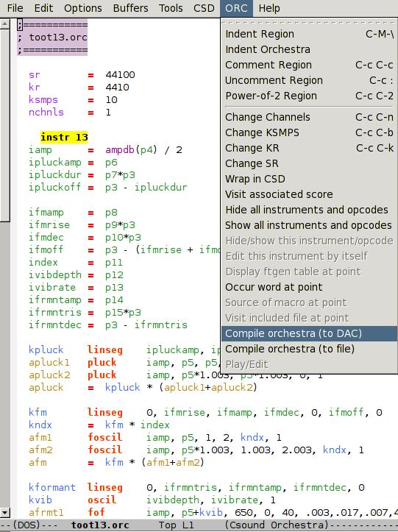Open the Buffers menu
Viewport: 398px width, 532px height.
(x=131, y=8)
